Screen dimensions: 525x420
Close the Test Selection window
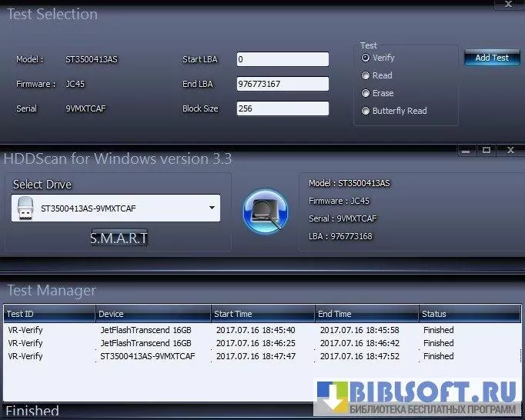509,5
